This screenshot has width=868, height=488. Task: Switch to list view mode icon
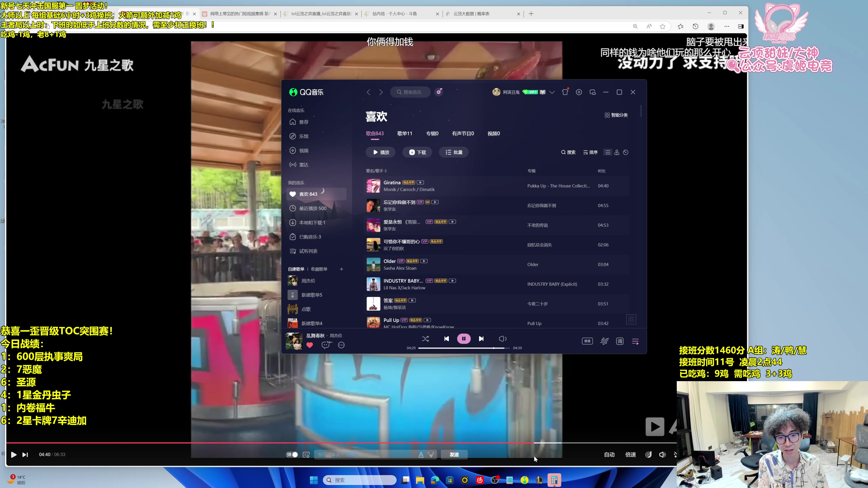[608, 152]
